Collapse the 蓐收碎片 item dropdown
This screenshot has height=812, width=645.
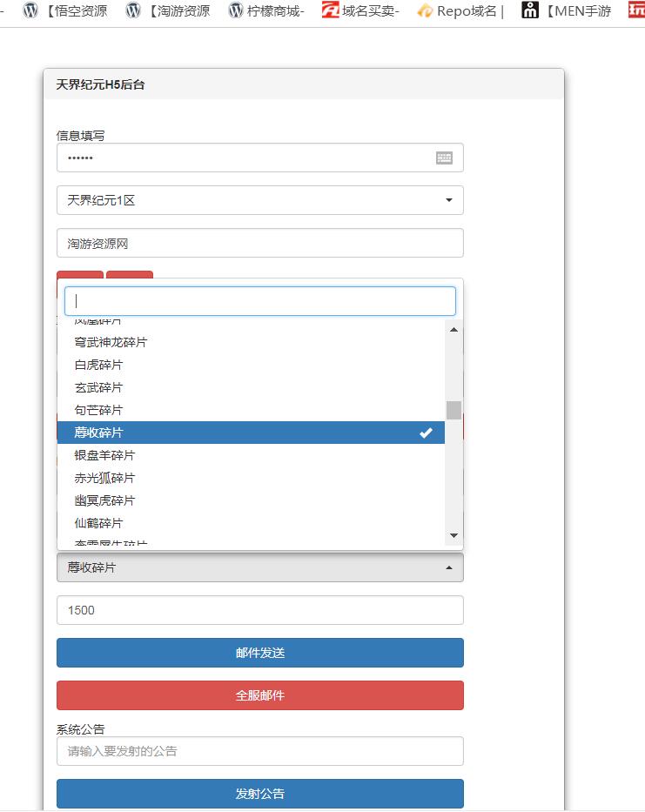[x=259, y=567]
